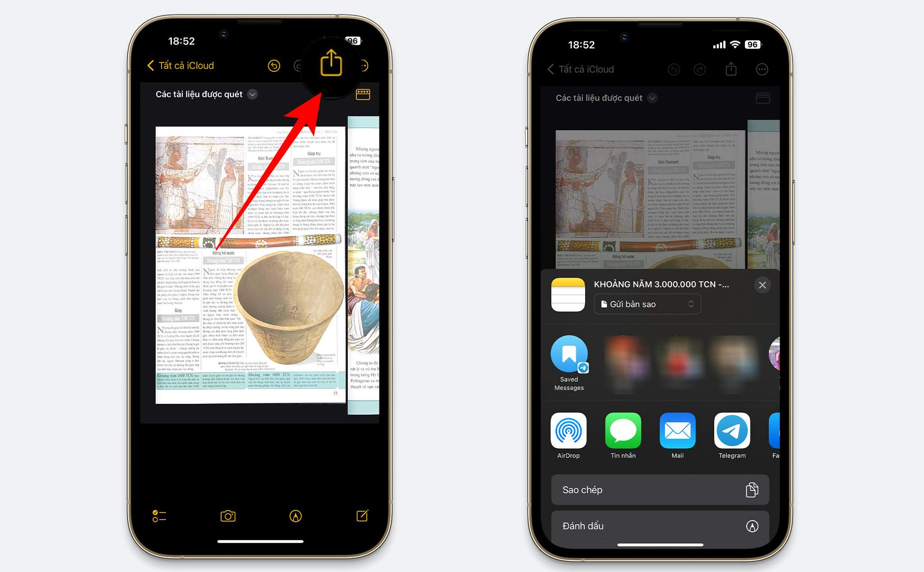The height and width of the screenshot is (572, 924).
Task: Toggle the grid/thumbnail view layout icon
Action: [362, 93]
